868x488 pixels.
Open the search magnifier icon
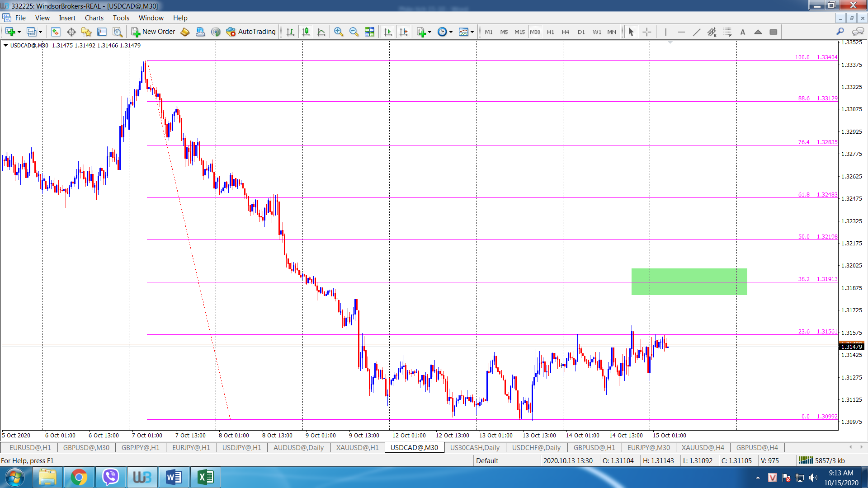click(x=840, y=32)
